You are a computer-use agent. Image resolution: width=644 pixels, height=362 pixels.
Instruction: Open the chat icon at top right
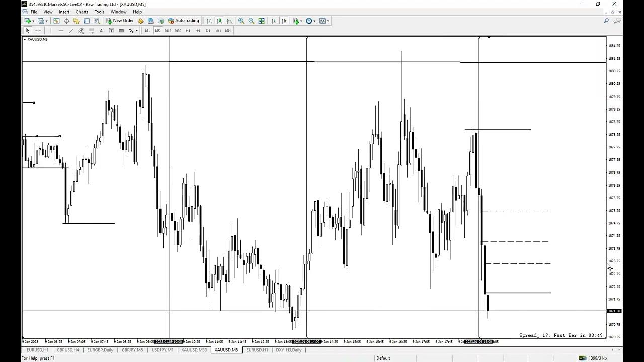click(x=617, y=21)
